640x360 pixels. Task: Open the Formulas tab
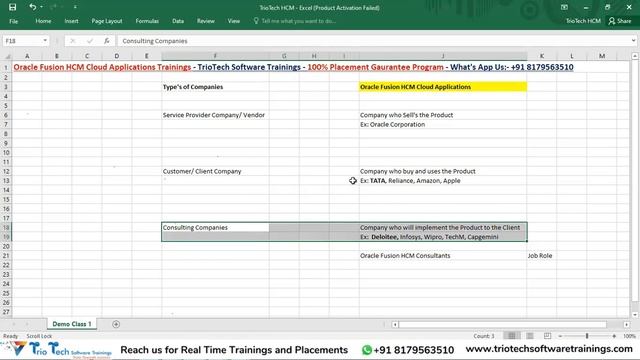pyautogui.click(x=147, y=21)
